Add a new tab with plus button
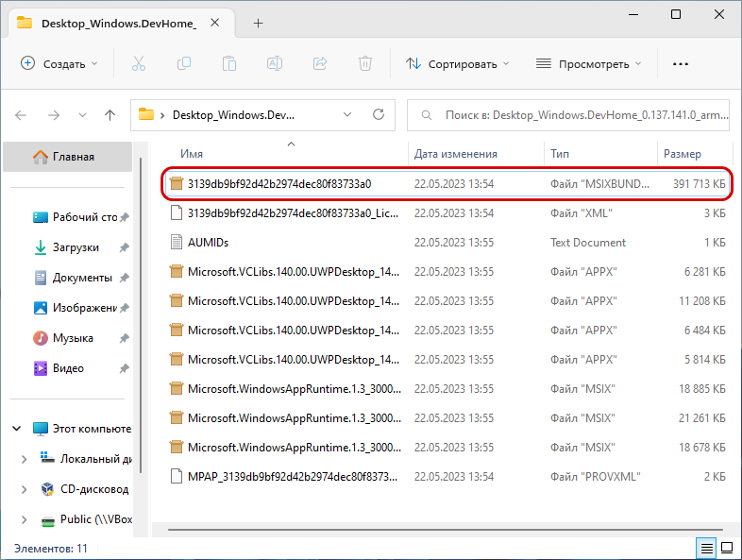The height and width of the screenshot is (560, 742). 259,23
